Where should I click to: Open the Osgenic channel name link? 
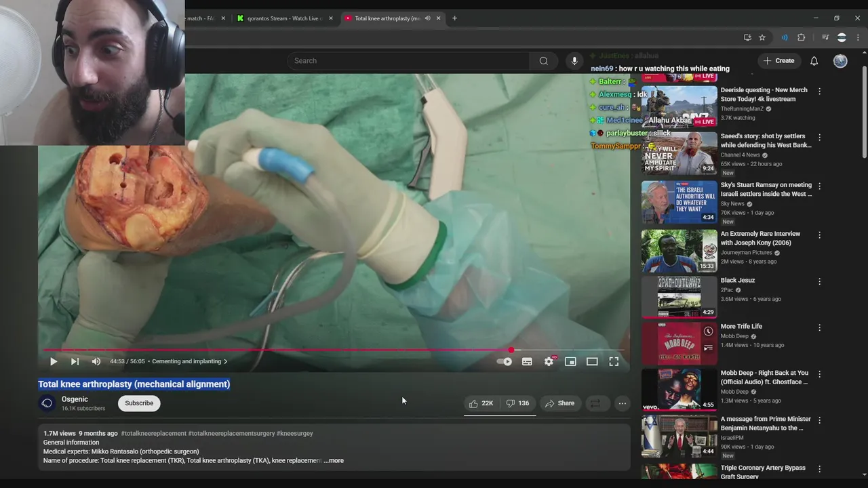(75, 399)
